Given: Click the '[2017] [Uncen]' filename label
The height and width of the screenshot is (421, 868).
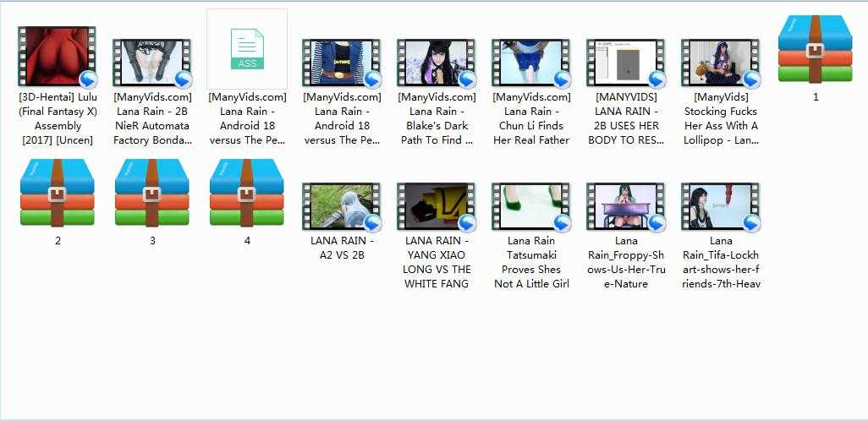Looking at the screenshot, I should tap(58, 140).
